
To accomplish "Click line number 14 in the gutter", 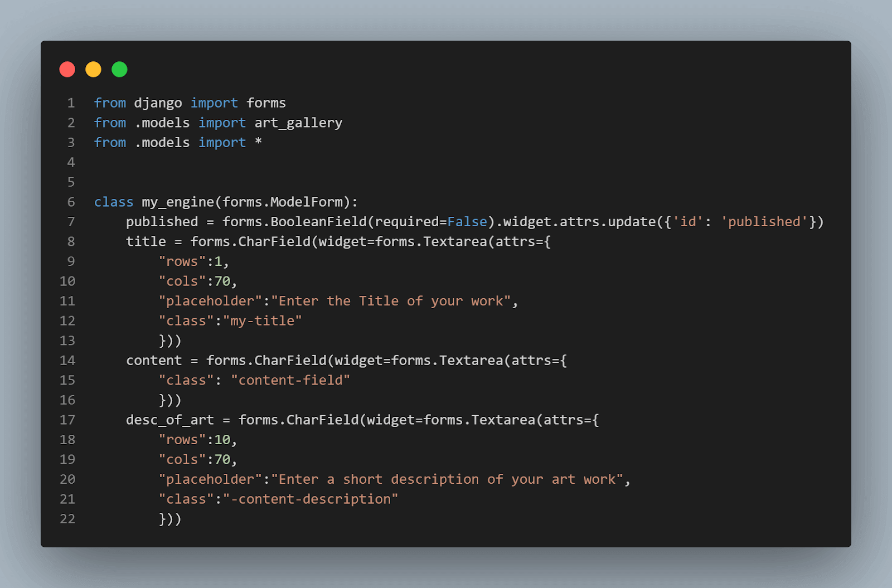I will click(x=67, y=361).
